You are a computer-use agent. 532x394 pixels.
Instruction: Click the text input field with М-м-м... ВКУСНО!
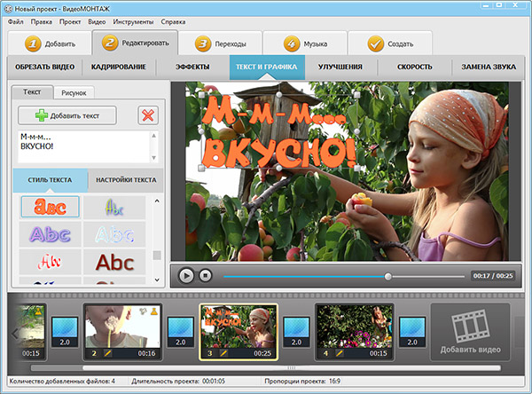tap(84, 146)
